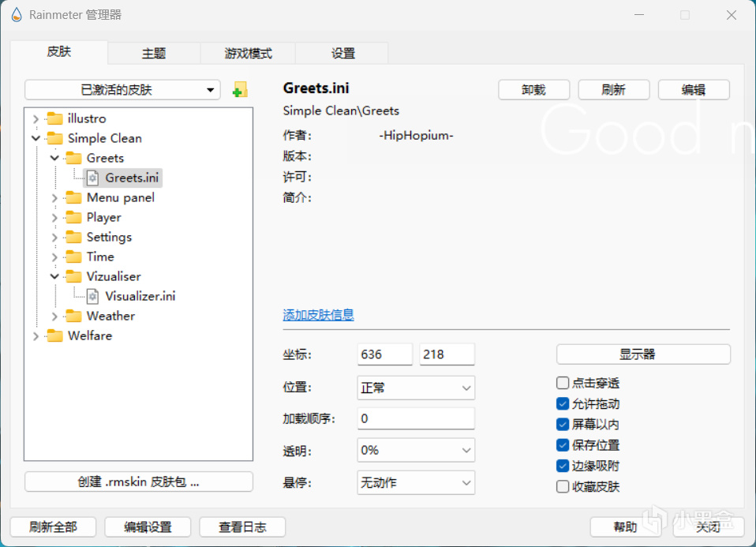Open the 透明 dropdown showing 0%
This screenshot has width=756, height=547.
416,451
